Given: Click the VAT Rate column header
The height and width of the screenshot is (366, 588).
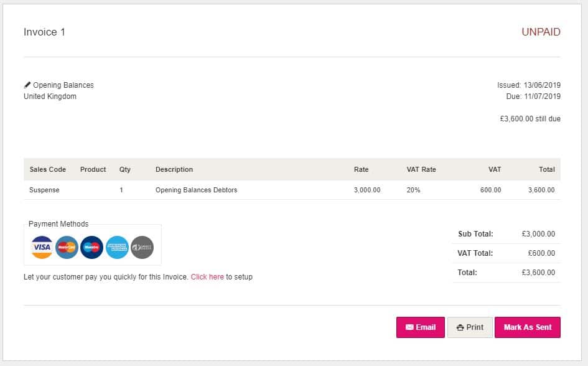Looking at the screenshot, I should click(x=421, y=169).
